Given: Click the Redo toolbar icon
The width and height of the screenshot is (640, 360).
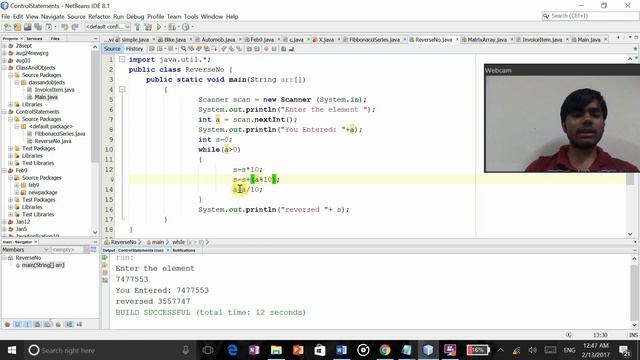Looking at the screenshot, I should pos(75,27).
